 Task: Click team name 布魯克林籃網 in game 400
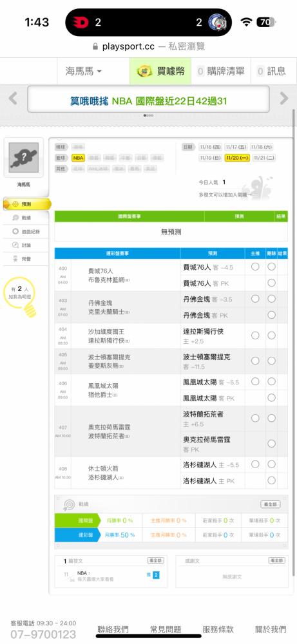click(x=108, y=279)
